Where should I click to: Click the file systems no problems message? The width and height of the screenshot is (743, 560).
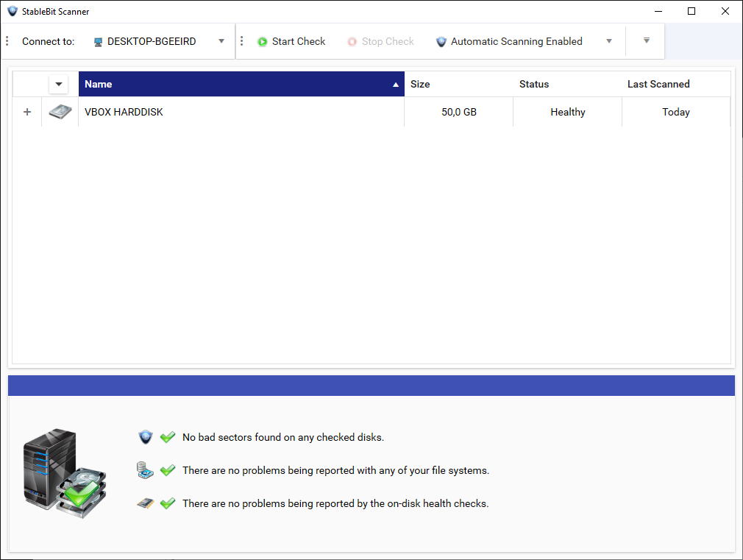coord(335,470)
